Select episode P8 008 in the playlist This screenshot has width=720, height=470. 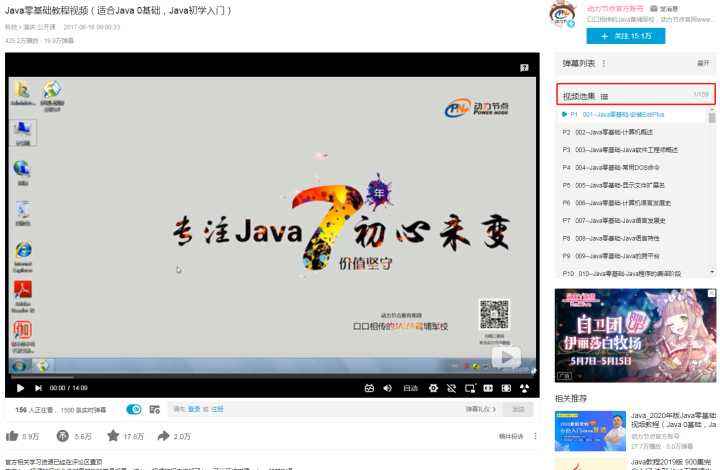pyautogui.click(x=631, y=238)
